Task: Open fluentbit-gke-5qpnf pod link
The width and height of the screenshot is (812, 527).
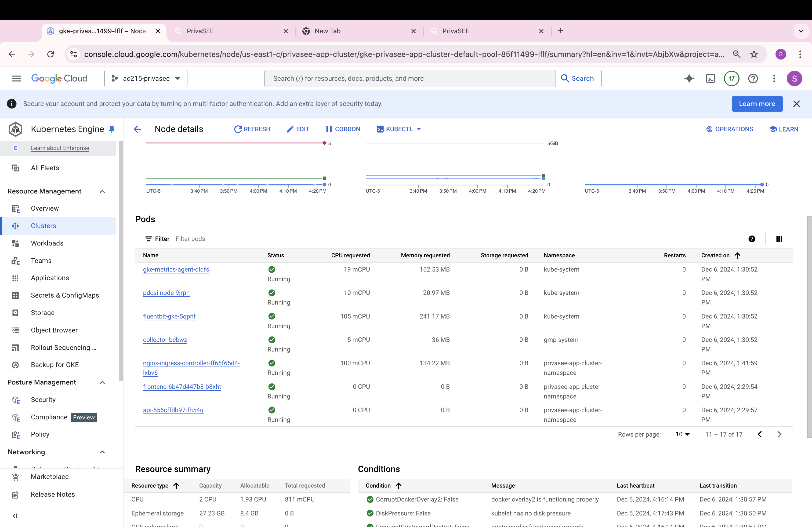Action: pyautogui.click(x=169, y=316)
